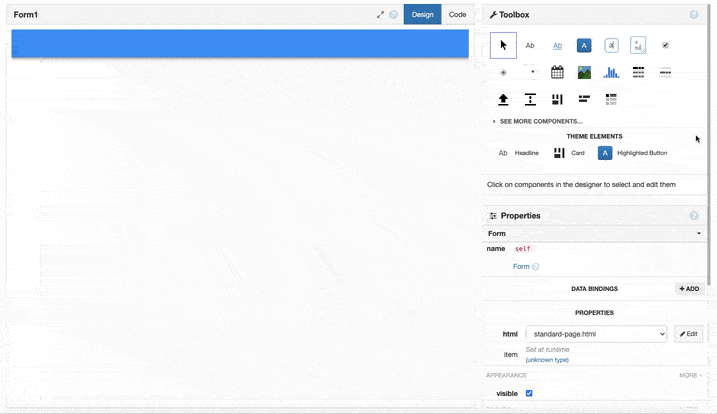Click the Form1 title text
The width and height of the screenshot is (717, 414).
tap(26, 15)
